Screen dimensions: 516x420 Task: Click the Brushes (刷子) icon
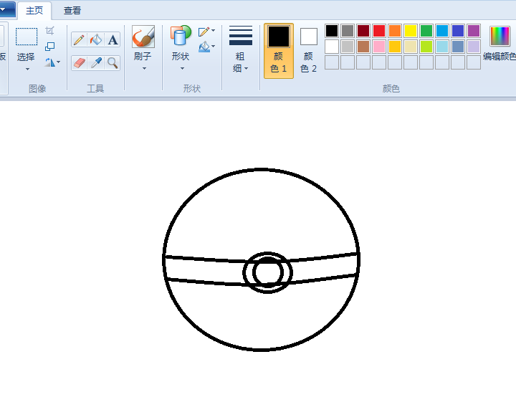(x=143, y=37)
